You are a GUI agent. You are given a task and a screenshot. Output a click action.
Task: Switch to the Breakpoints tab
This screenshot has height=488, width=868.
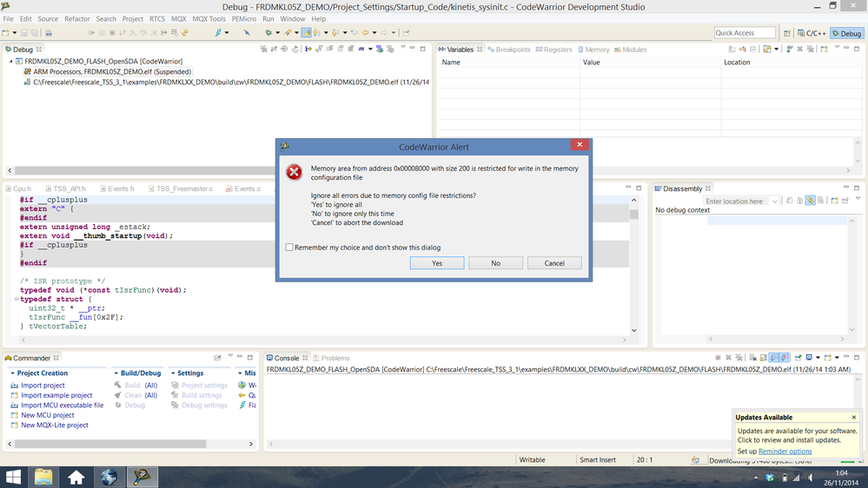click(x=509, y=49)
